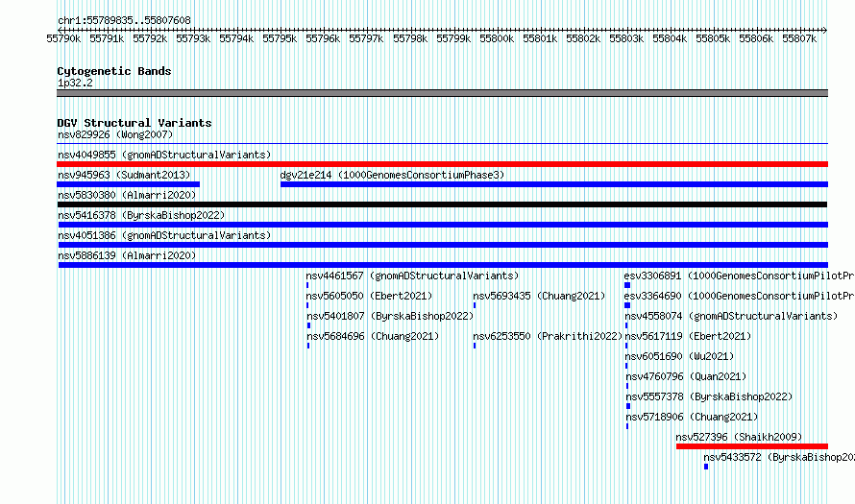The width and height of the screenshot is (855, 504).
Task: Open nsv4760796 (Quan2021) label
Action: pyautogui.click(x=686, y=376)
